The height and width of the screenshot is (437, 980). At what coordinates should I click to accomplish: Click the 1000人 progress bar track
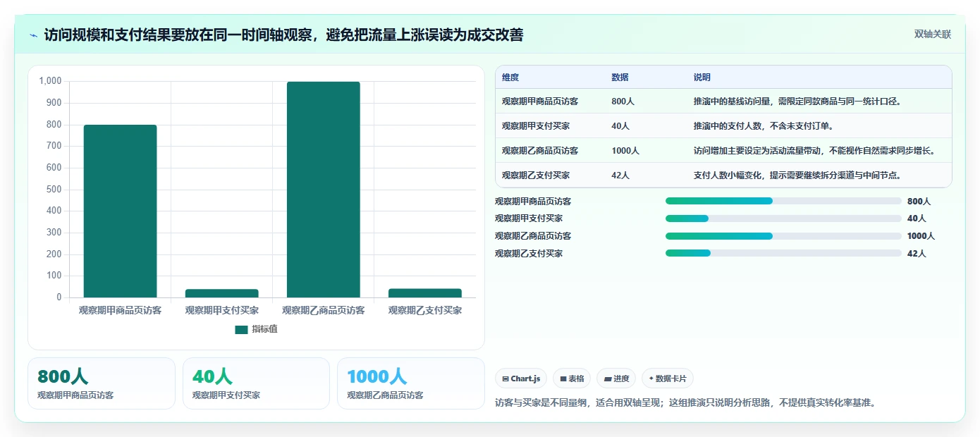783,236
